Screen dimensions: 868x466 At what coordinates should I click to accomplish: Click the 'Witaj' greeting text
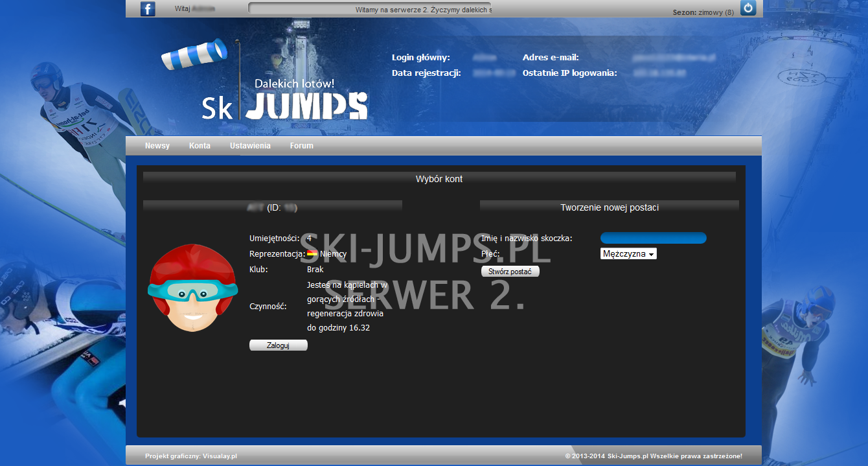click(183, 9)
